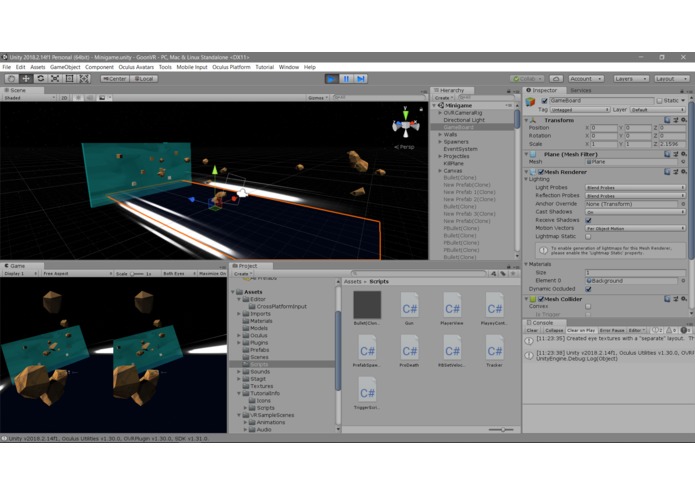This screenshot has height=494, width=695.
Task: Click the GameBoard name field
Action: 601,101
